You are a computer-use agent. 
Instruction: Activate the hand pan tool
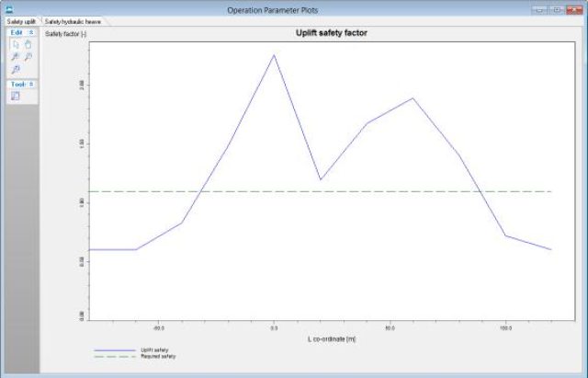[x=28, y=44]
